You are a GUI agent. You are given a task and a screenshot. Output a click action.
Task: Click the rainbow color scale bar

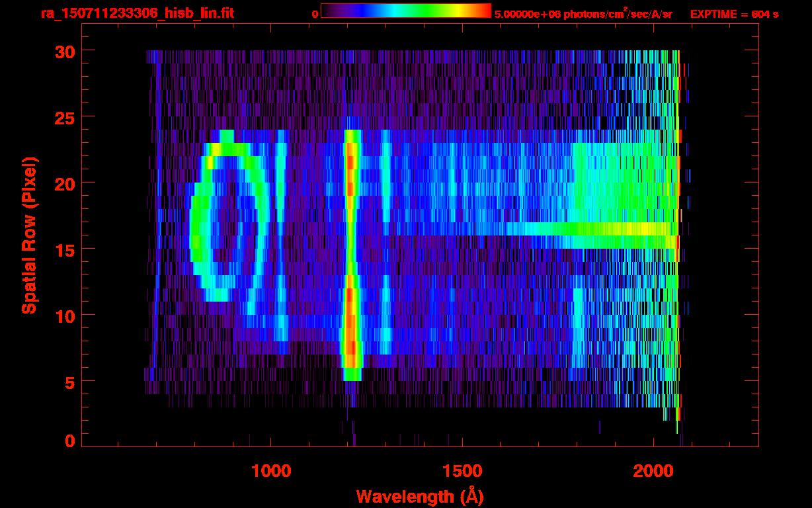(405, 11)
